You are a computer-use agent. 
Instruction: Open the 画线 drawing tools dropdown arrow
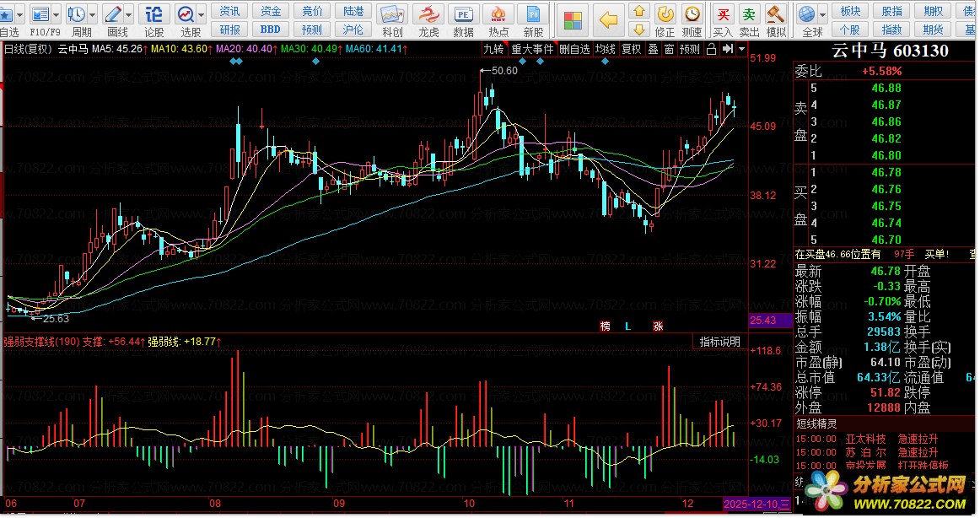coord(129,14)
